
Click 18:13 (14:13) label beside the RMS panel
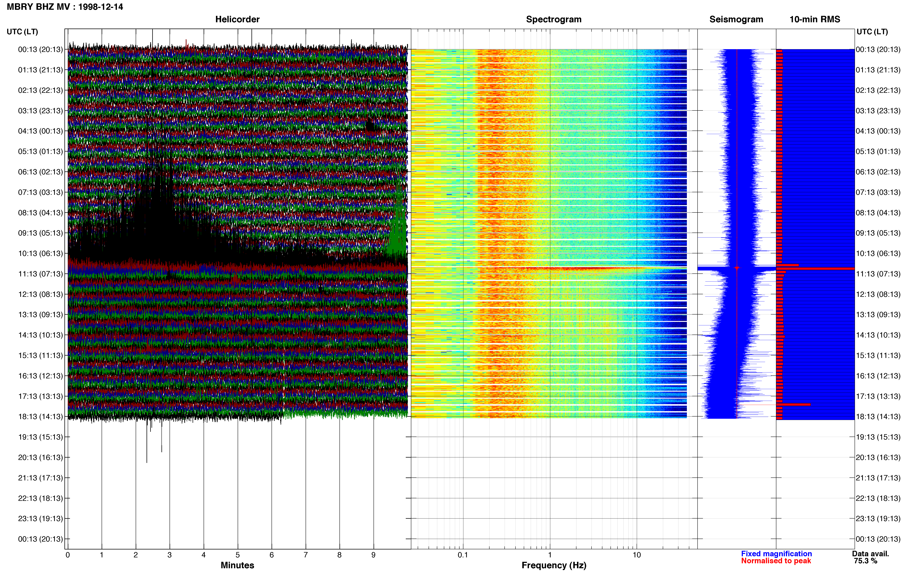[878, 417]
